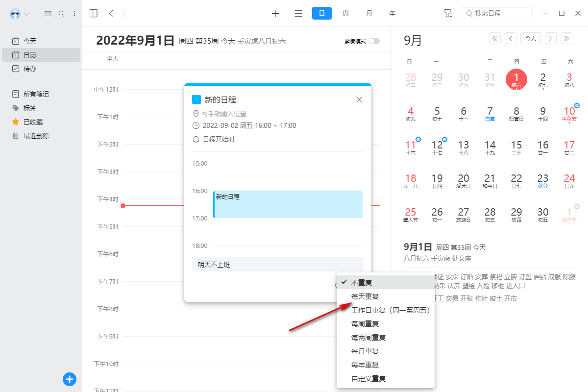Select 工作日重复 (周一至周五) option
Image resolution: width=588 pixels, height=392 pixels.
click(386, 310)
